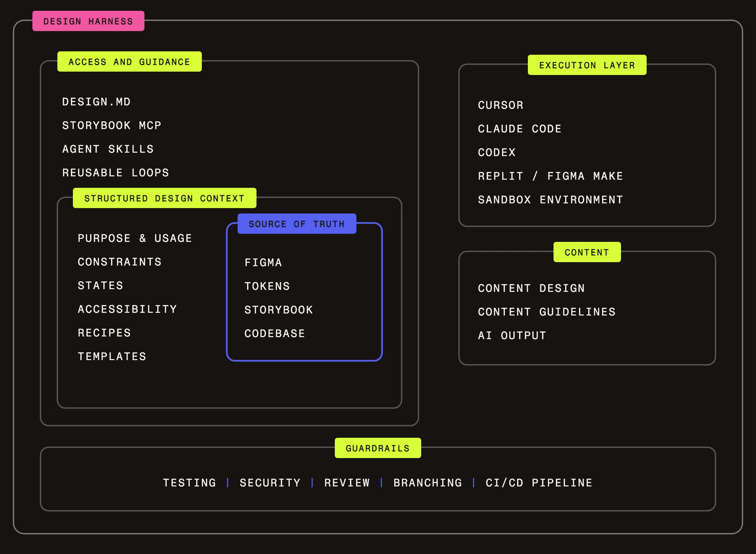Click the TOKENS item
Image resolution: width=756 pixels, height=554 pixels.
click(267, 286)
